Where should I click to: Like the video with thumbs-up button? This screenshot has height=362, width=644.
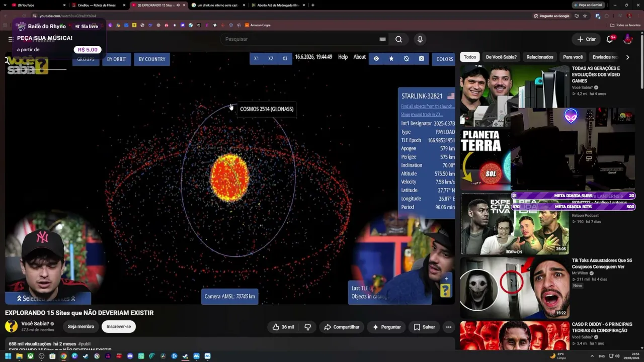tap(283, 327)
